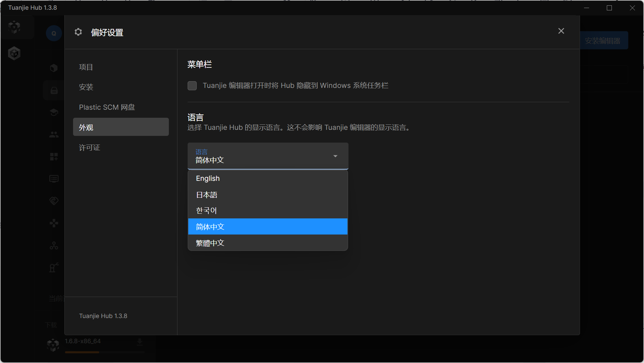Click the Tuanjie logo at sidebar top

(x=14, y=27)
